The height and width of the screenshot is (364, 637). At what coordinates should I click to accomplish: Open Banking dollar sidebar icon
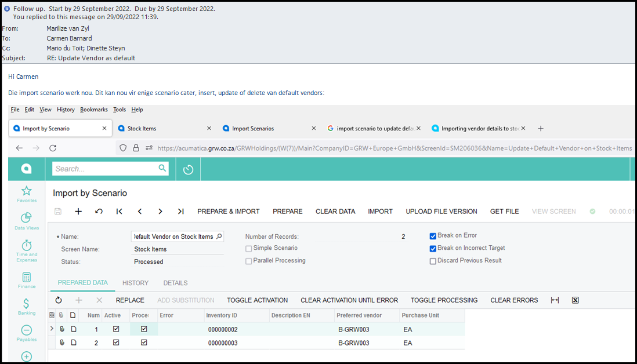pos(26,304)
